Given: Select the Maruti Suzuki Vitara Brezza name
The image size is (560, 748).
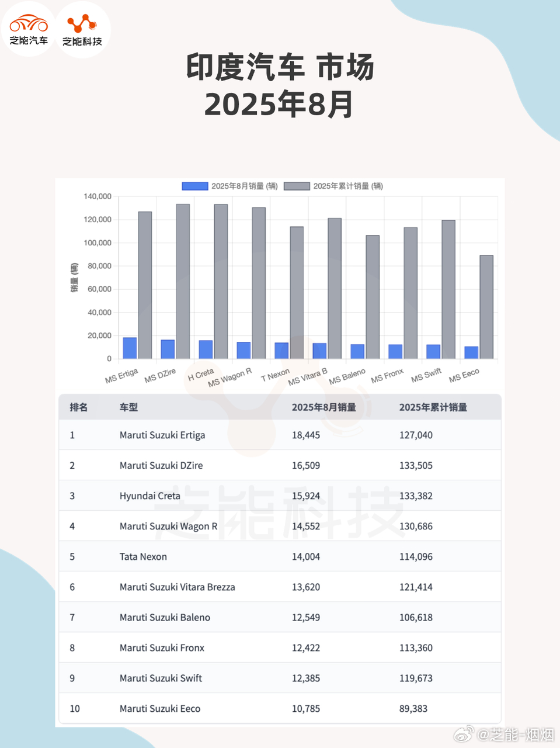Looking at the screenshot, I should coord(178,587).
